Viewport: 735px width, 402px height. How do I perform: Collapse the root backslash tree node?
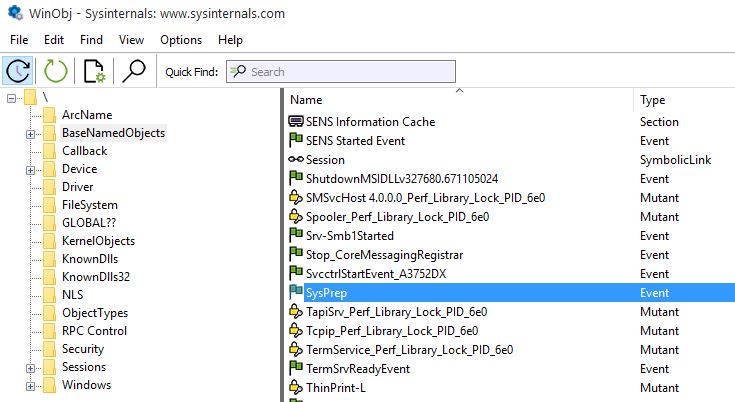tap(12, 98)
